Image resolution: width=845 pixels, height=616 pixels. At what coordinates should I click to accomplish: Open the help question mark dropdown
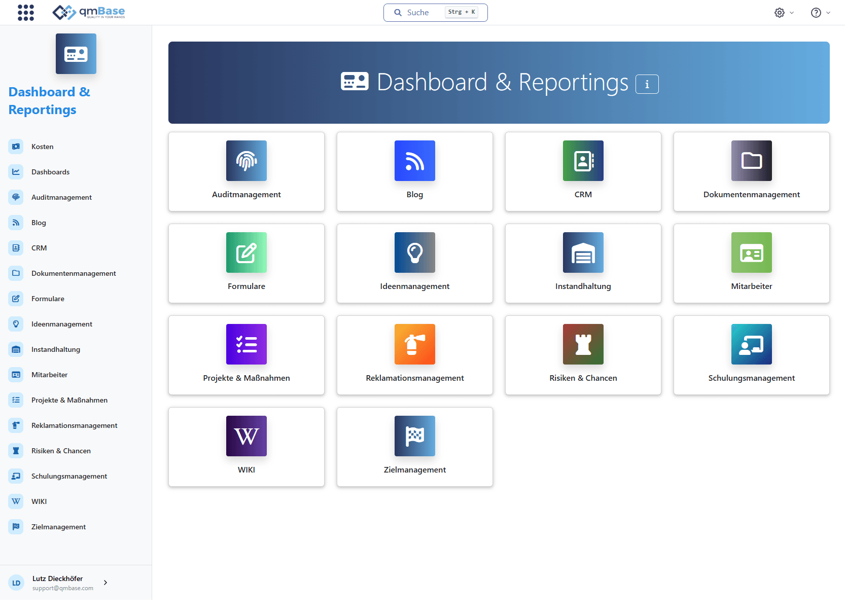pos(820,13)
